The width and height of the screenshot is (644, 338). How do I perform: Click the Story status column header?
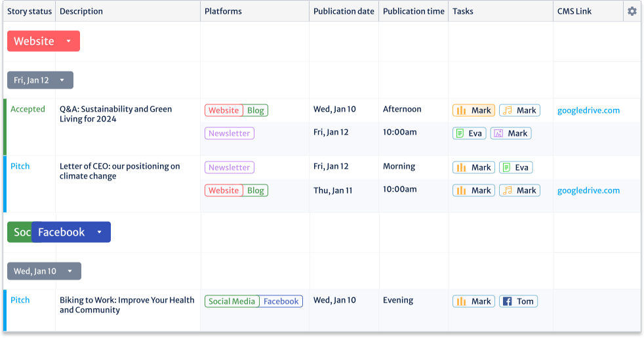point(30,11)
